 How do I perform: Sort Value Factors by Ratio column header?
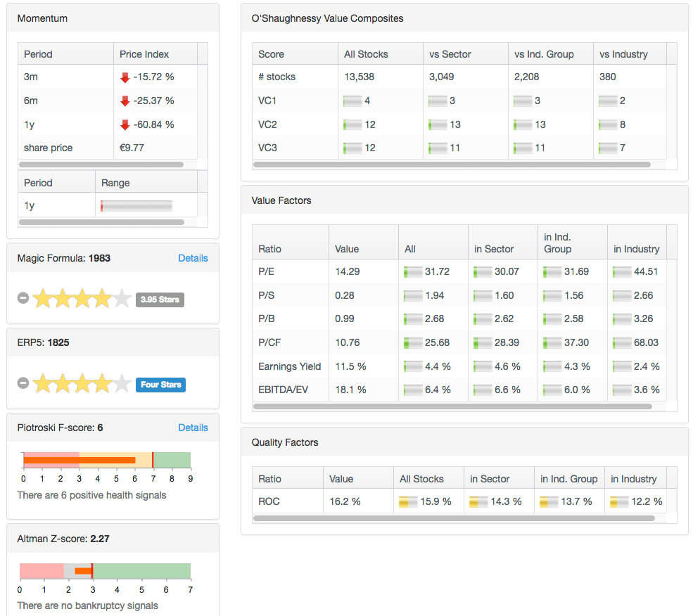[269, 249]
